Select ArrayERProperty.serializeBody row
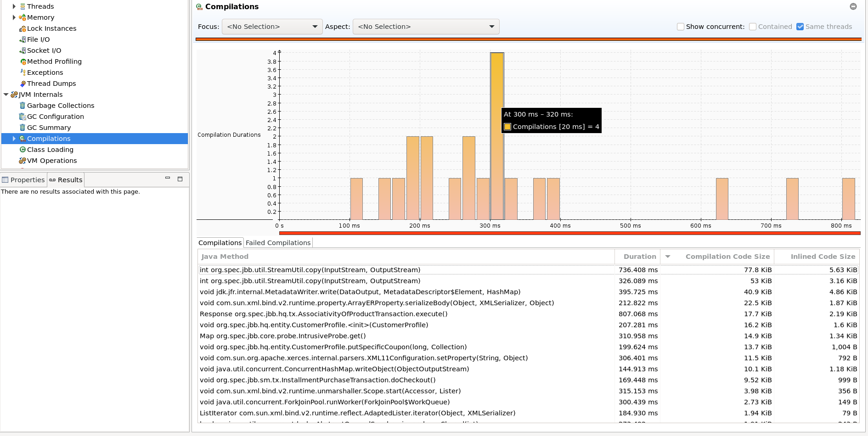868x436 pixels. click(528, 303)
